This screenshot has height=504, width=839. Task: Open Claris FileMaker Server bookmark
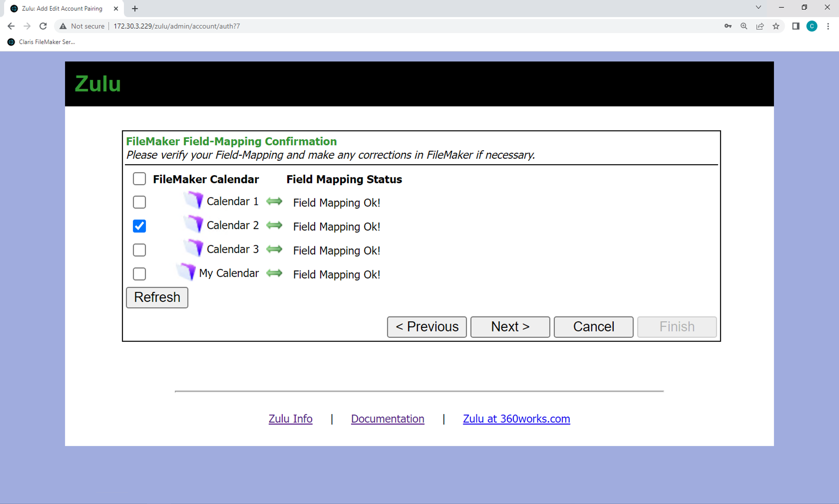tap(41, 42)
